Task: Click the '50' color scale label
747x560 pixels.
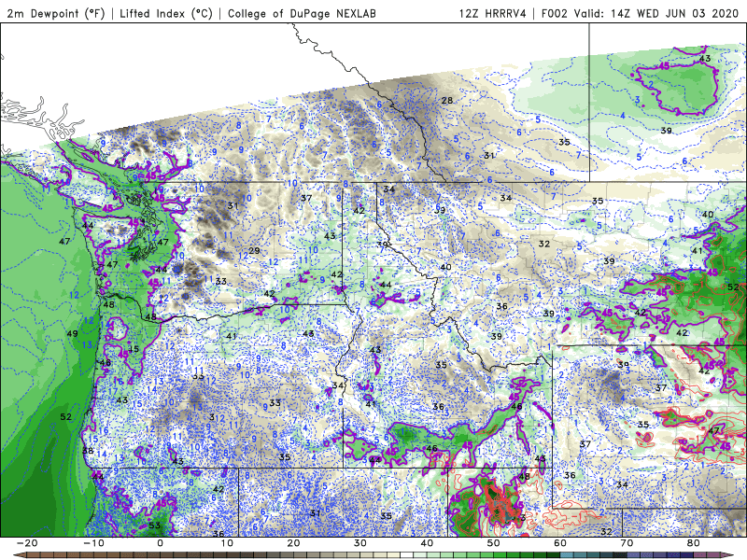Action: point(494,543)
